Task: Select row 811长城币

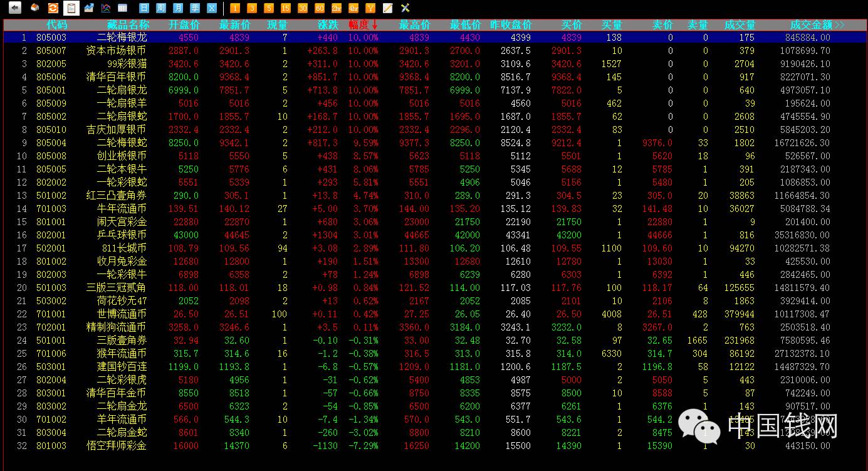Action: pyautogui.click(x=434, y=248)
